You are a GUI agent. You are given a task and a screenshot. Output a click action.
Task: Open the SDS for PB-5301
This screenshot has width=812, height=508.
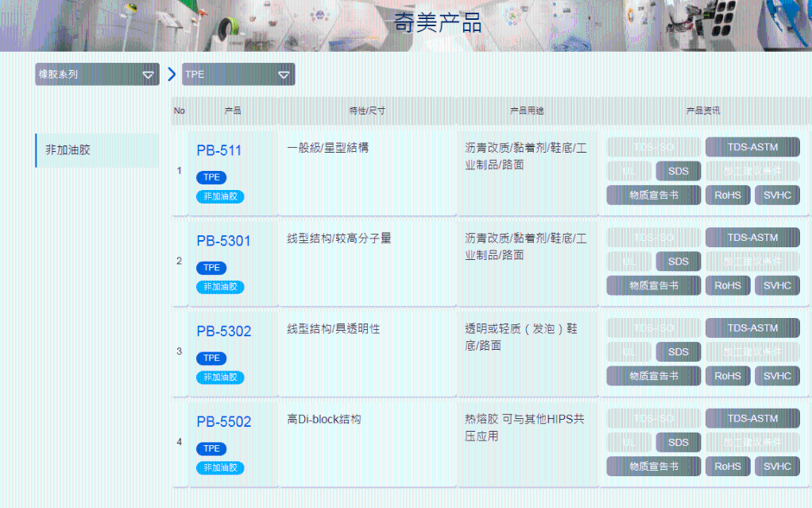click(679, 262)
